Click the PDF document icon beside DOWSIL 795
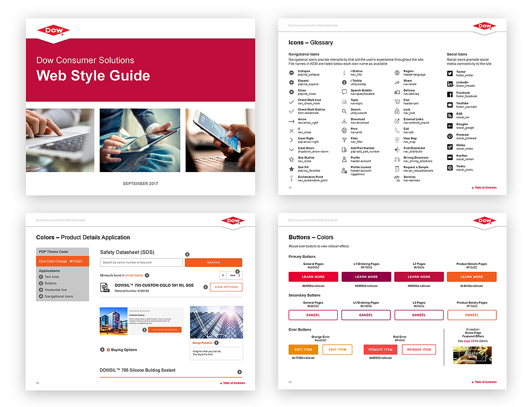 pos(105,288)
